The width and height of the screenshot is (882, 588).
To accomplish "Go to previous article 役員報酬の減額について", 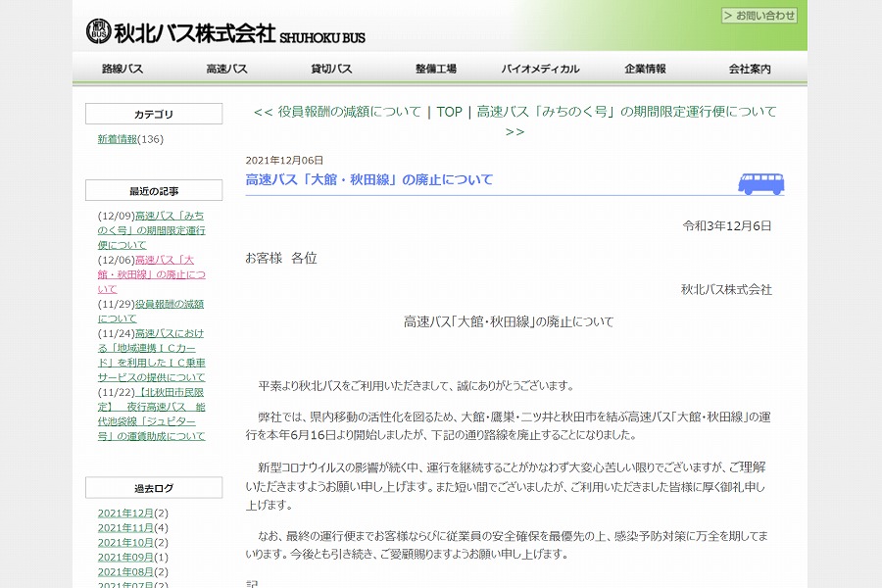I will point(337,112).
